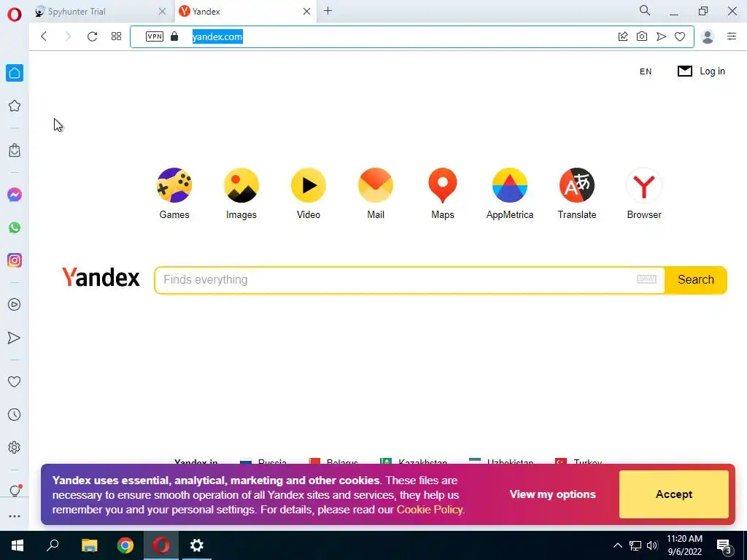This screenshot has width=747, height=560.
Task: Open Yandex Browser download
Action: tap(644, 193)
